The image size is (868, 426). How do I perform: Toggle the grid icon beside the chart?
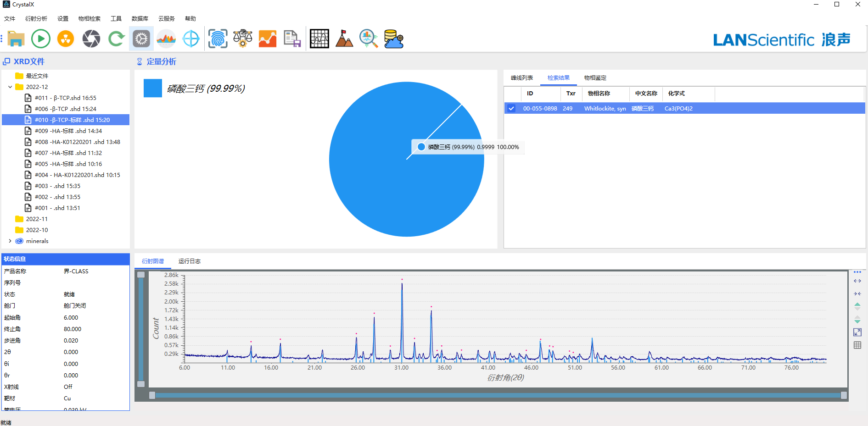(857, 345)
